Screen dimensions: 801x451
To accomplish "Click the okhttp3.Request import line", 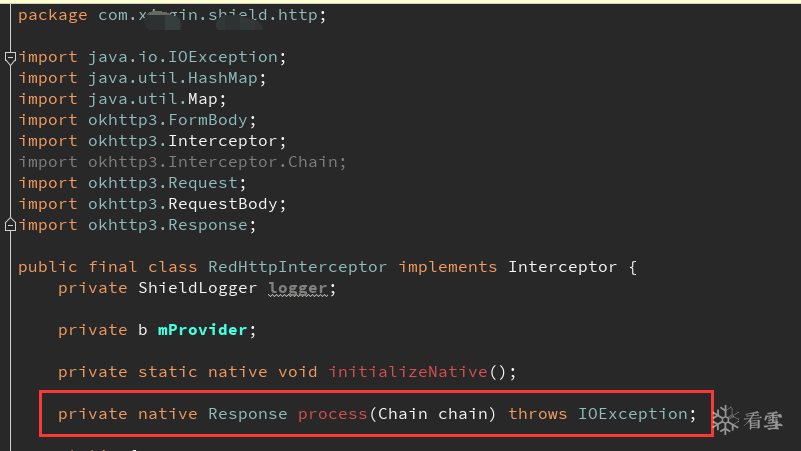I will pyautogui.click(x=132, y=183).
